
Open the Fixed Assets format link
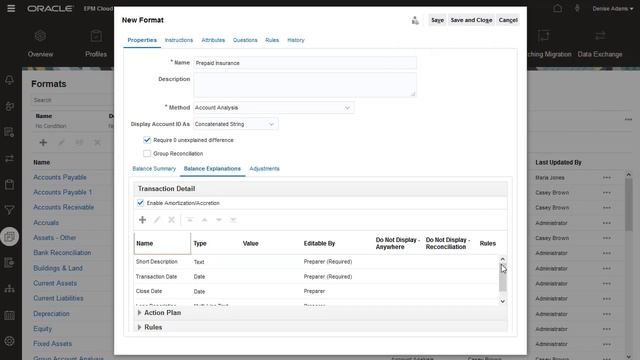53,344
